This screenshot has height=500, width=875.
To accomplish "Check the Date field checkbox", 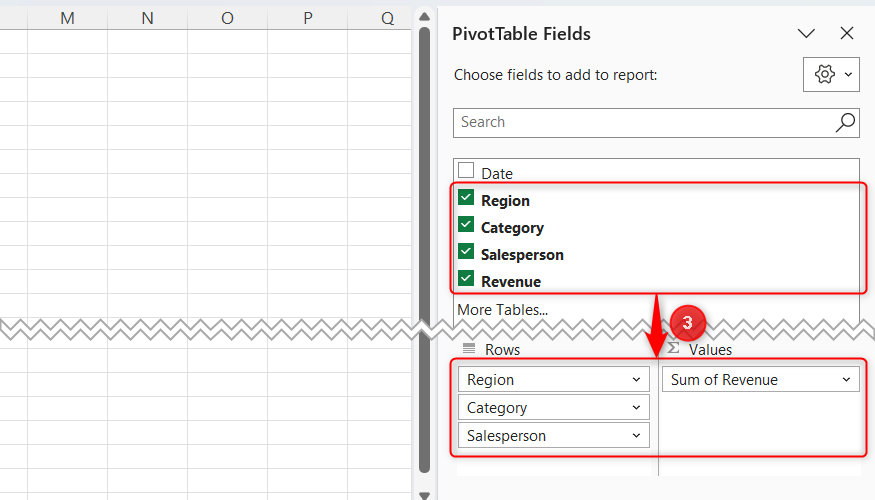I will pos(466,170).
